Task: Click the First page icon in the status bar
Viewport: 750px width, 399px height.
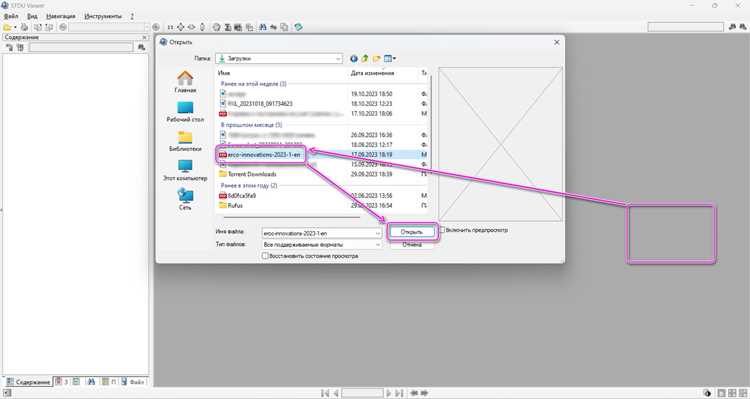Action: click(x=325, y=393)
